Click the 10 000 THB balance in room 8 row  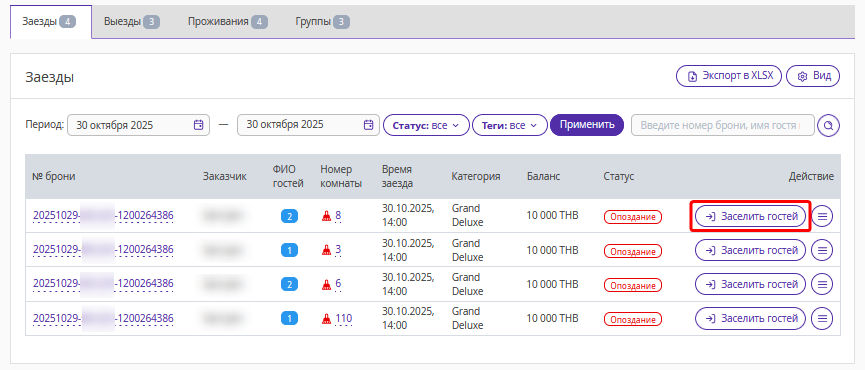click(x=553, y=215)
